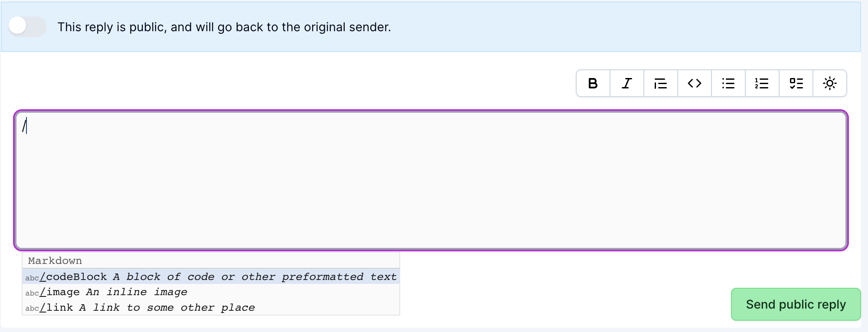Send the public reply
The width and height of the screenshot is (868, 332).
coord(796,304)
